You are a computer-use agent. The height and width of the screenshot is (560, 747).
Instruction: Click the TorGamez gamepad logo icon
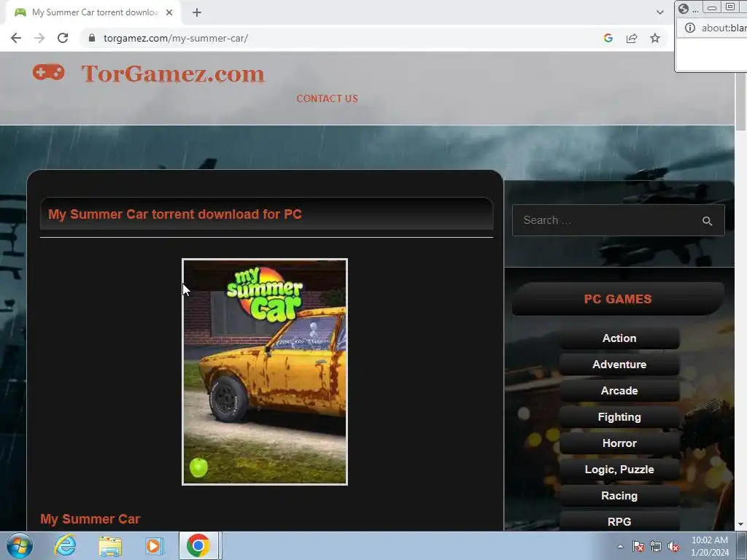(49, 72)
